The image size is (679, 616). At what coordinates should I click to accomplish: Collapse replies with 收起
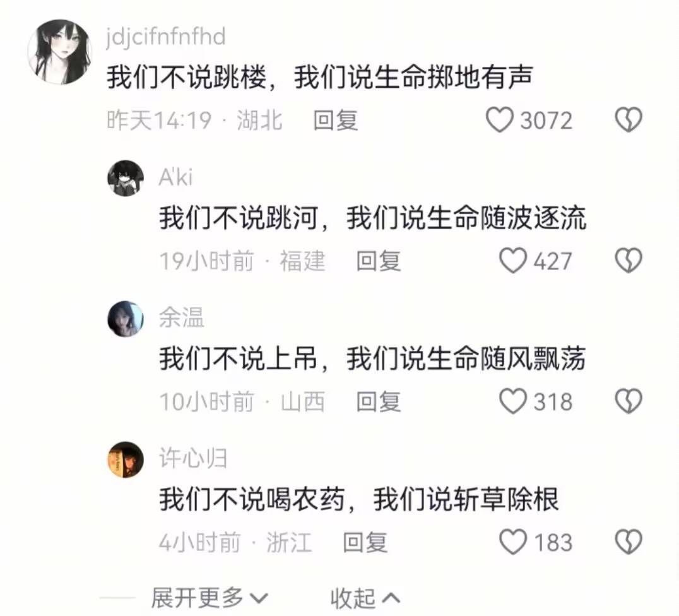tap(365, 598)
